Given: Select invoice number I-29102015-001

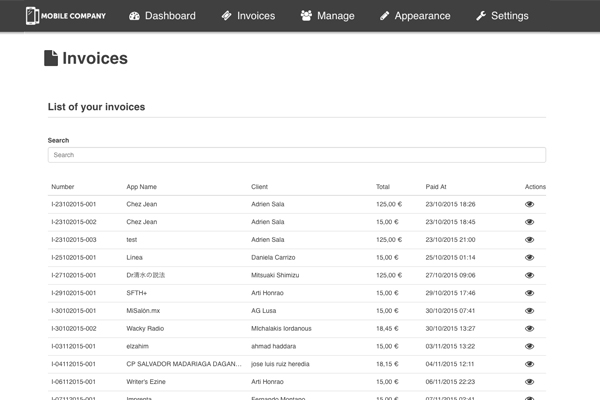Looking at the screenshot, I should [x=73, y=293].
